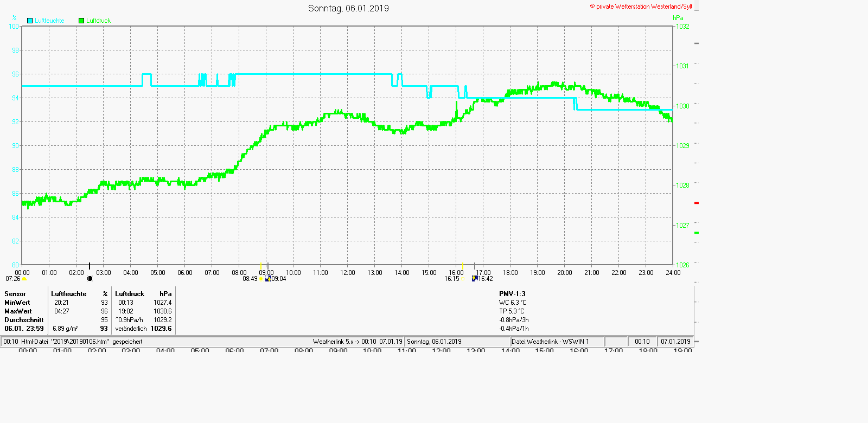Screen dimensions: 868x423
Task: Click the hPa unit label above the pressure axis
Action: [678, 18]
